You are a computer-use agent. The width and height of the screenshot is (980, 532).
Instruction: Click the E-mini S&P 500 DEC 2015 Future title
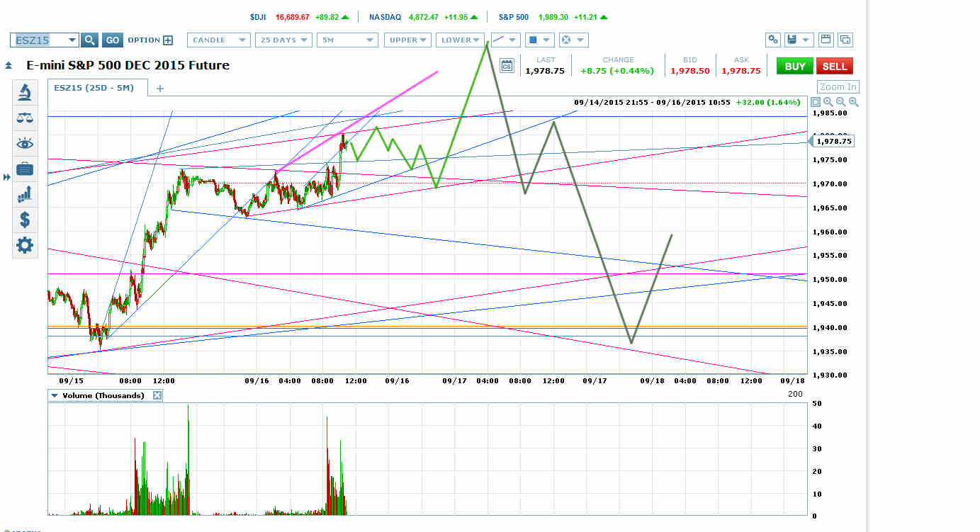(x=128, y=65)
